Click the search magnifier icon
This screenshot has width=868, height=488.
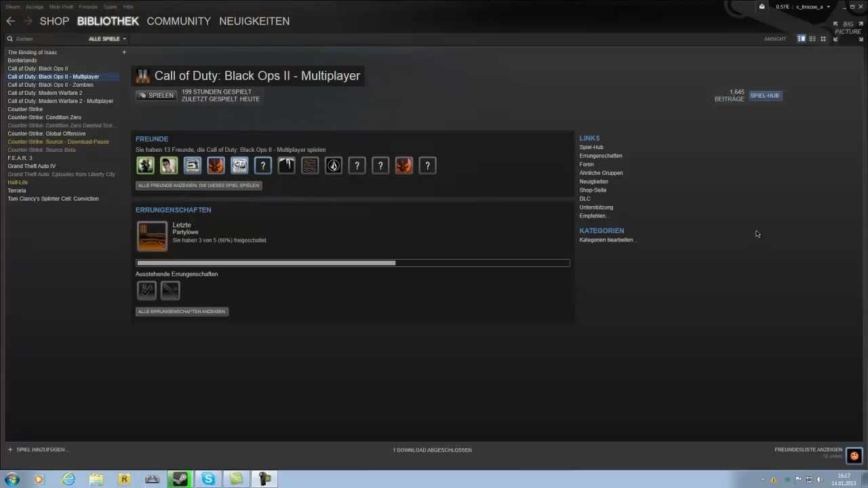point(10,39)
